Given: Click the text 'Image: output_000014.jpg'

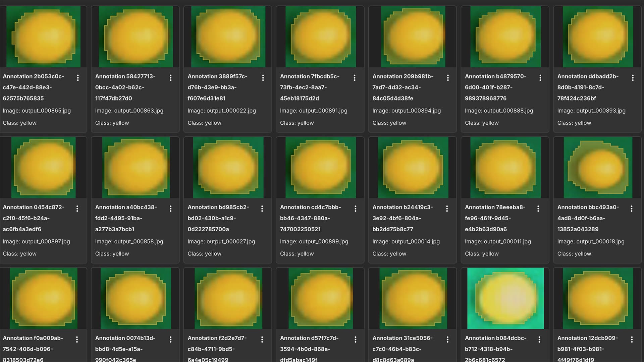Looking at the screenshot, I should coord(406,241).
